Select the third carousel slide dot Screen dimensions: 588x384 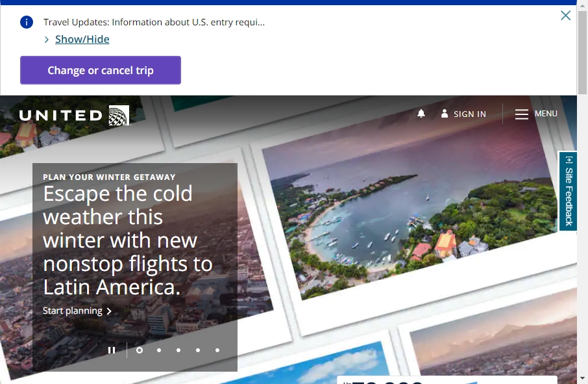178,350
